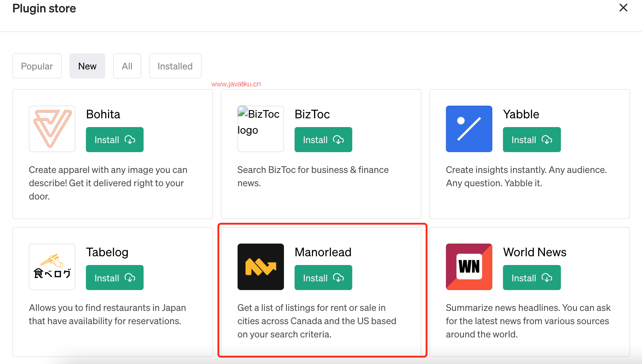Show the Installed plugins tab

pos(175,66)
